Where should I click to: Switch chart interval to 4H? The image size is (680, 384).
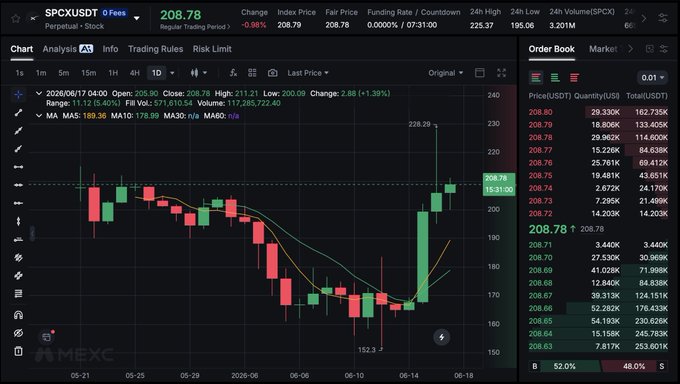click(135, 73)
